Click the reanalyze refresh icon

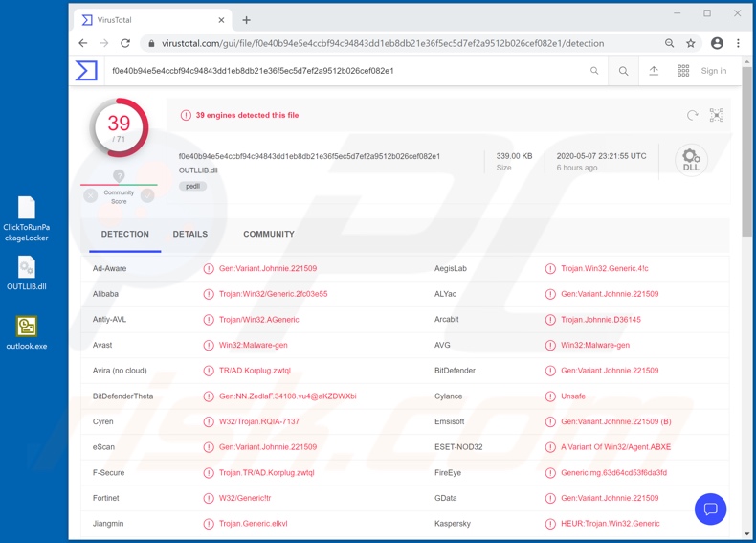pyautogui.click(x=693, y=115)
